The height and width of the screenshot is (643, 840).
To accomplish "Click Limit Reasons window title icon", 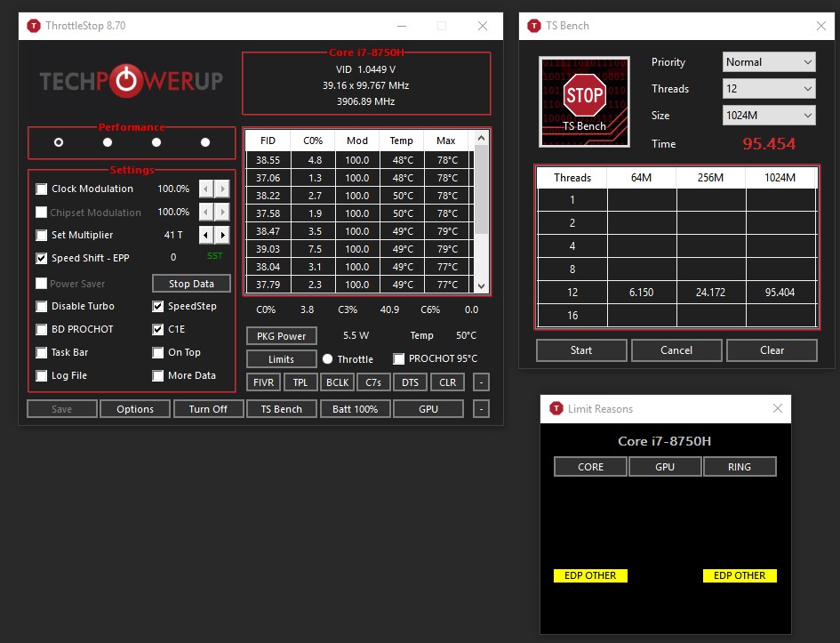I will point(556,409).
